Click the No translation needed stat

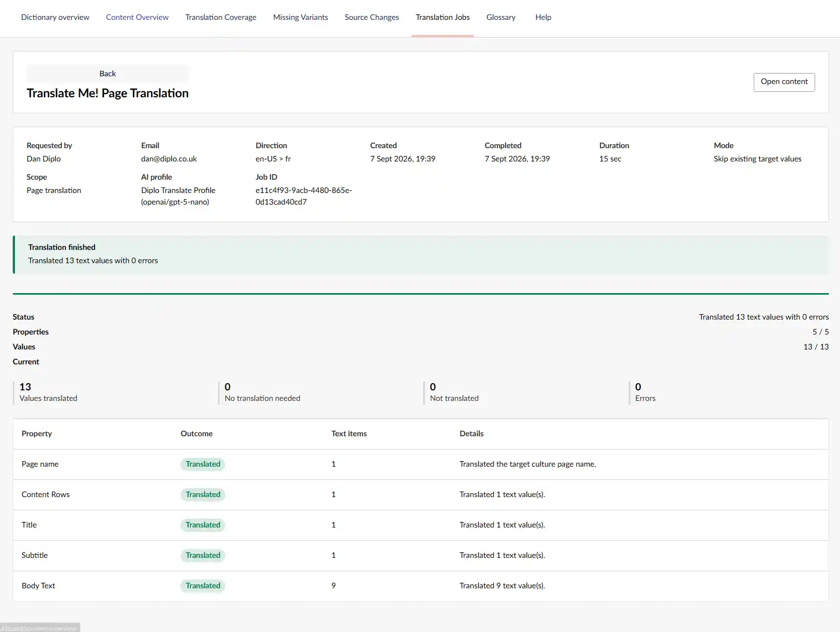[x=262, y=393]
